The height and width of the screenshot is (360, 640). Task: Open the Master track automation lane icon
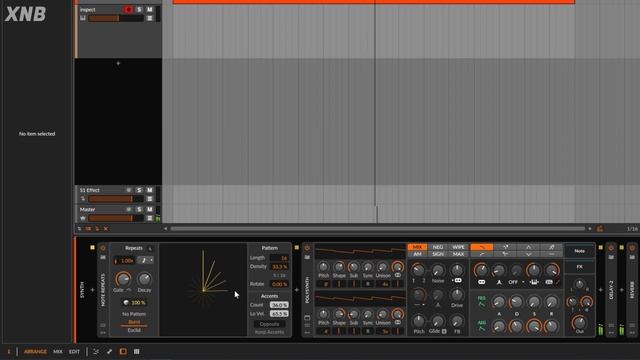point(150,218)
